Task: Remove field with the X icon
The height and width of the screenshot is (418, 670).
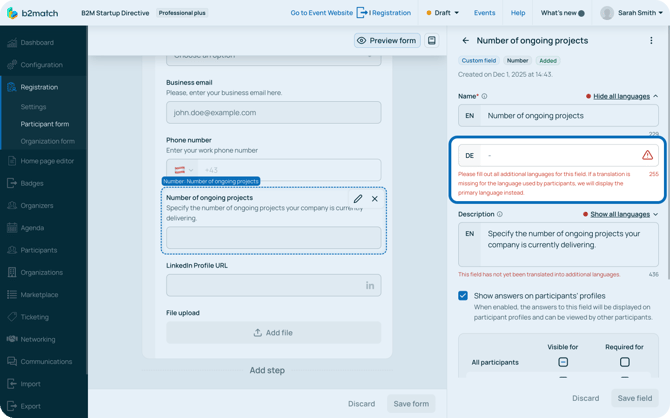Action: (375, 199)
